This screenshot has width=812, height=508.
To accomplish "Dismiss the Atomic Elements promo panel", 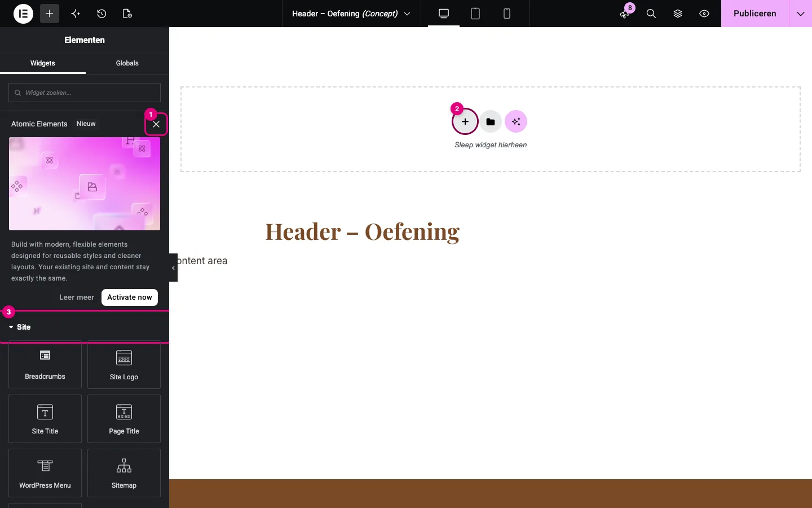I will click(156, 124).
